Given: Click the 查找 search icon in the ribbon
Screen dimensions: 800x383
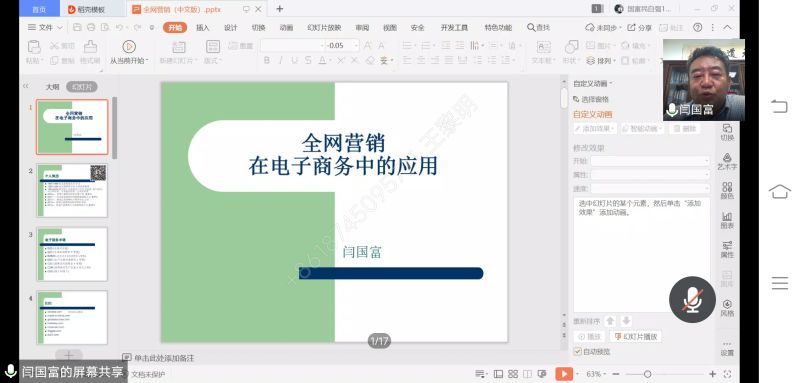Looking at the screenshot, I should (531, 28).
